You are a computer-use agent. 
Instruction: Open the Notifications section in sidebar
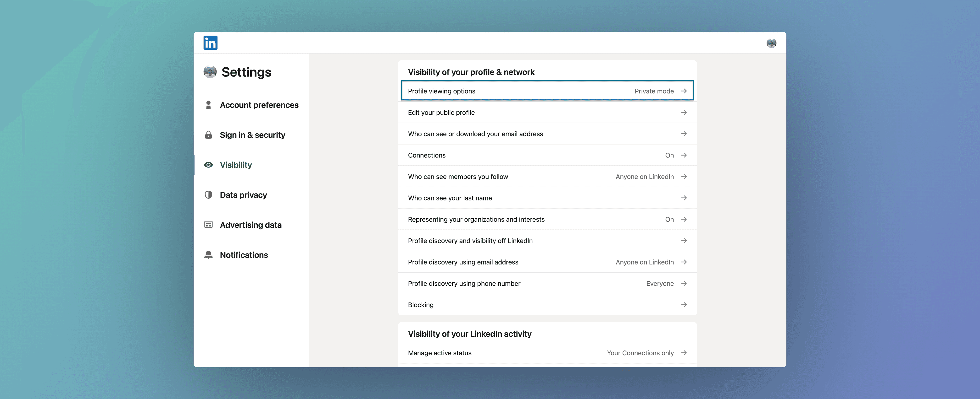tap(244, 255)
